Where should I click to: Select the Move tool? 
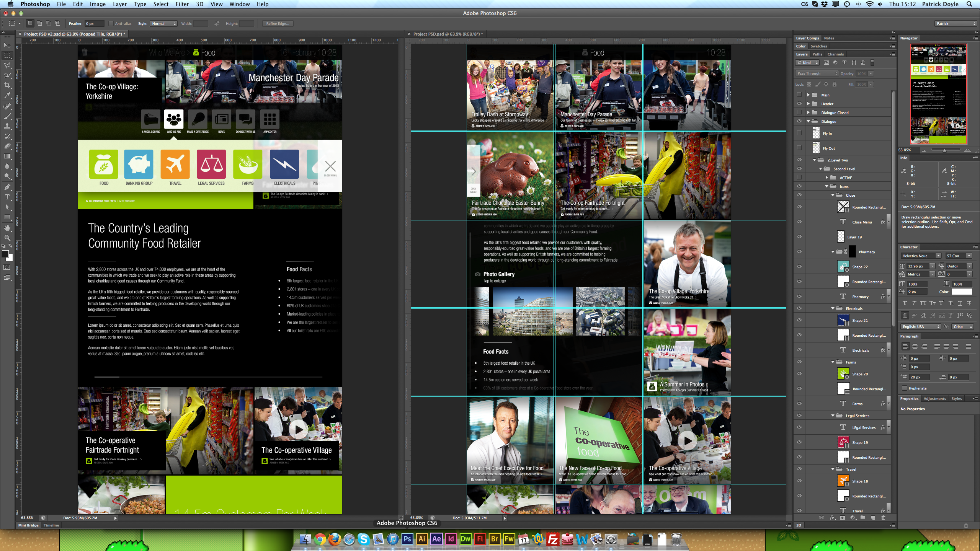tap(7, 45)
